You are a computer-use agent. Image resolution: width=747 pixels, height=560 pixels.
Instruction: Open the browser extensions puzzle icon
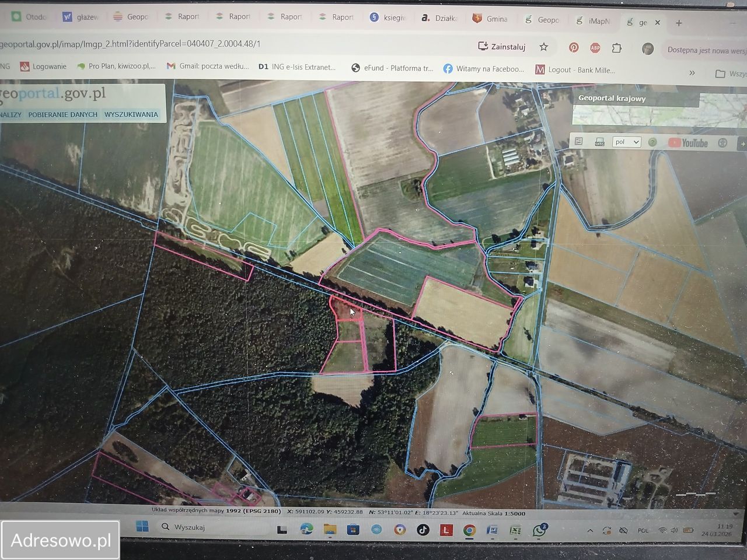[616, 48]
